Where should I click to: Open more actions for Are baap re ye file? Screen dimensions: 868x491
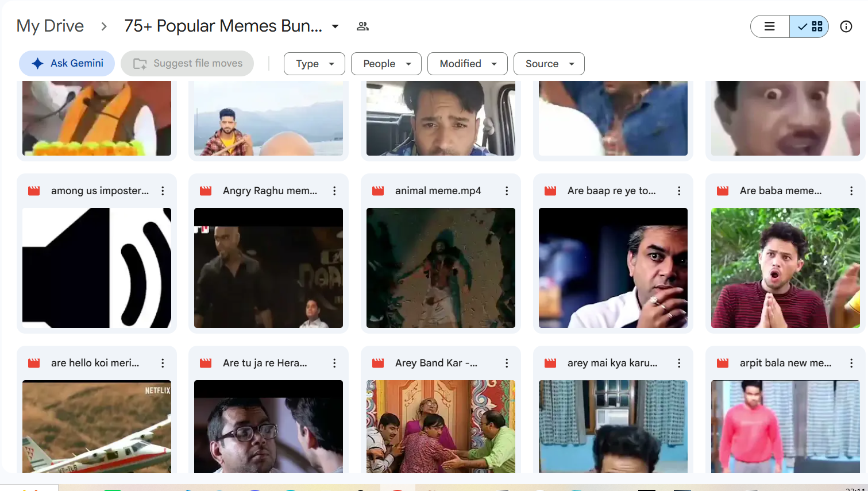[679, 191]
